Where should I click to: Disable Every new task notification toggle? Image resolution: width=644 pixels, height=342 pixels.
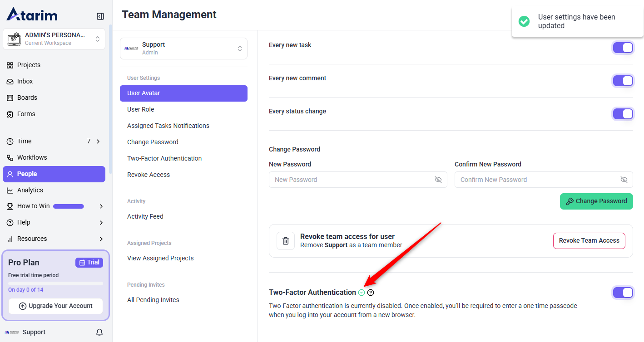point(623,48)
